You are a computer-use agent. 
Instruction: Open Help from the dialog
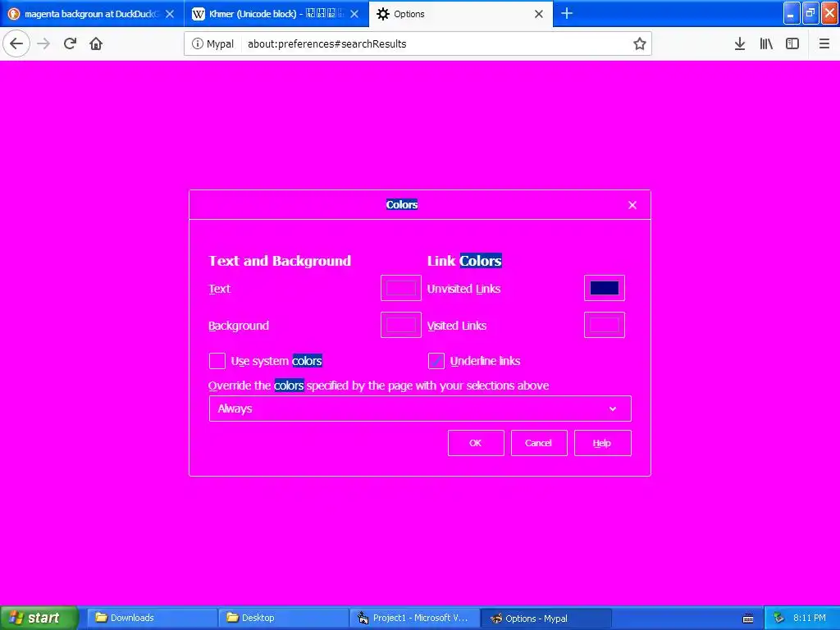point(603,443)
